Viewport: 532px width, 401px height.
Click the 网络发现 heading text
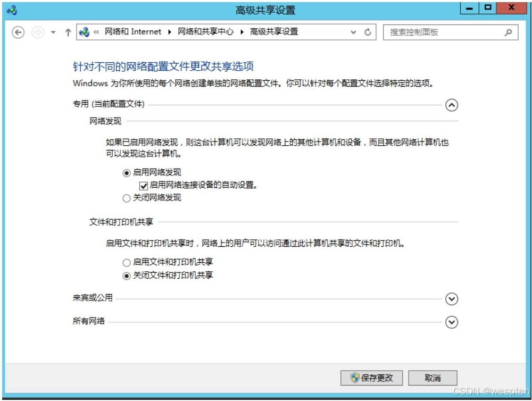point(105,121)
